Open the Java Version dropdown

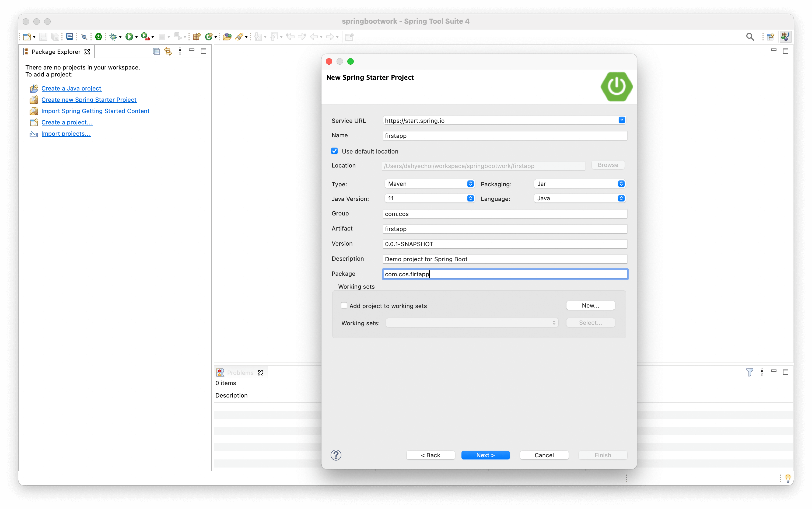[430, 198]
